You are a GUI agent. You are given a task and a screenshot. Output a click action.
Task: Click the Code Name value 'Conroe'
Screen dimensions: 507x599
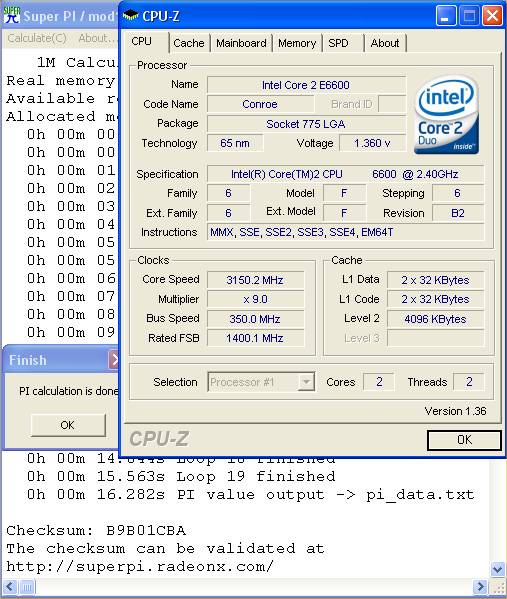click(260, 104)
